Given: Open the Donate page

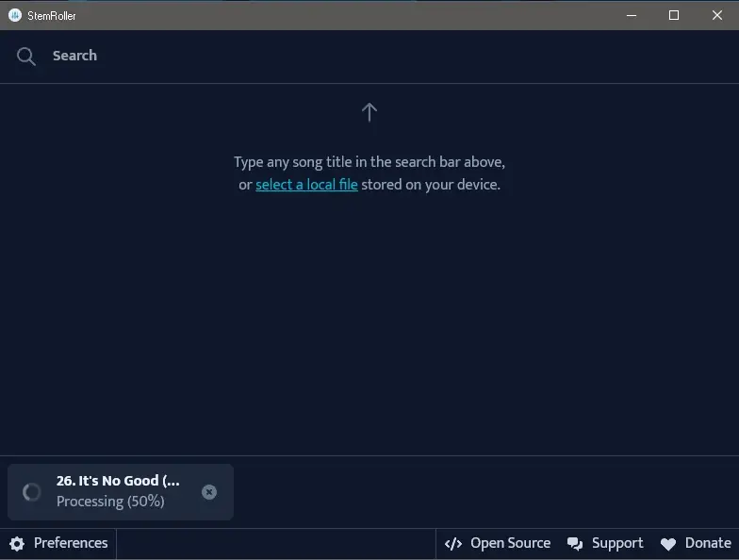Looking at the screenshot, I should coord(696,543).
